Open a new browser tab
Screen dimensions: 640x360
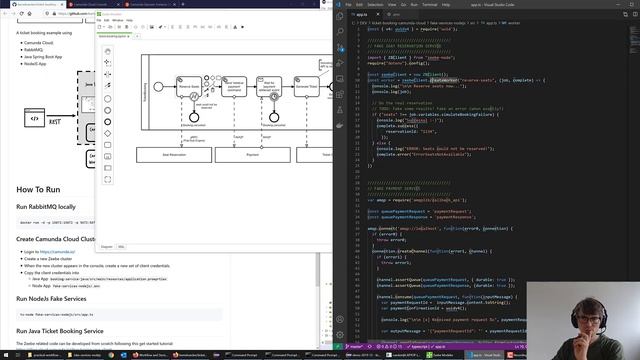(x=183, y=4)
